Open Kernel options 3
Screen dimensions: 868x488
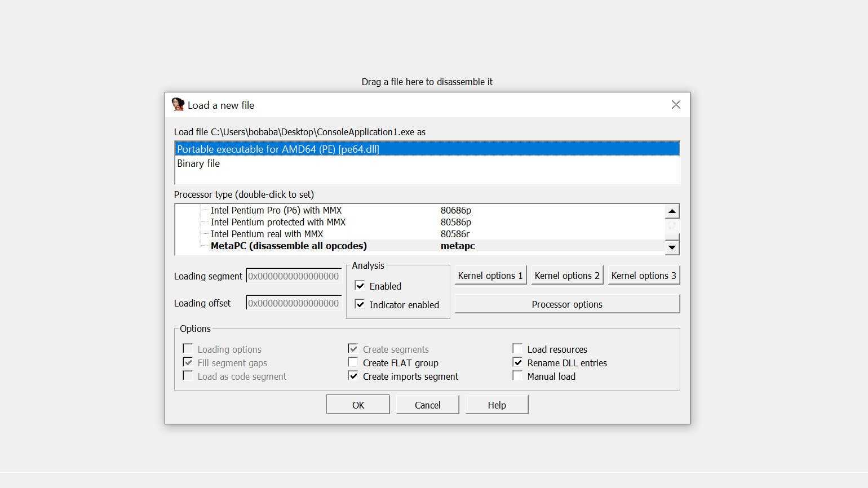(x=643, y=276)
